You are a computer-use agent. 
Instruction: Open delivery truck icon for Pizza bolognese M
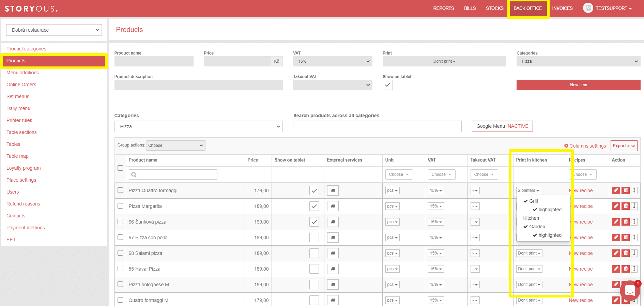(333, 285)
